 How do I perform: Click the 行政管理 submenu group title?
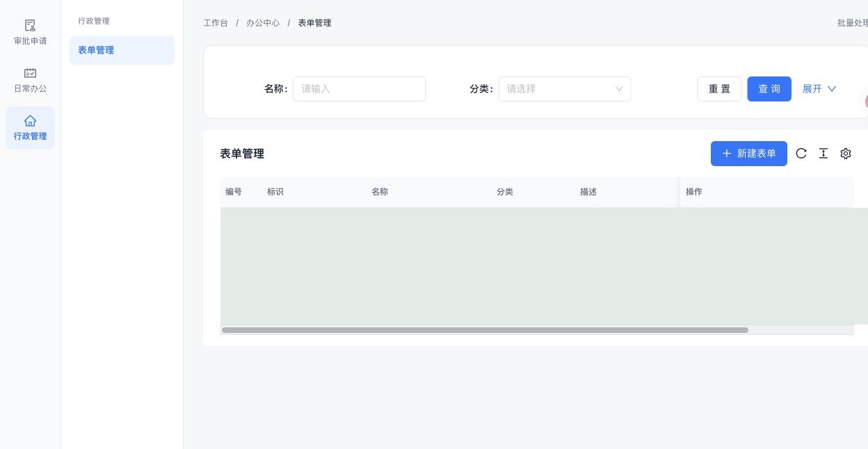click(x=94, y=21)
